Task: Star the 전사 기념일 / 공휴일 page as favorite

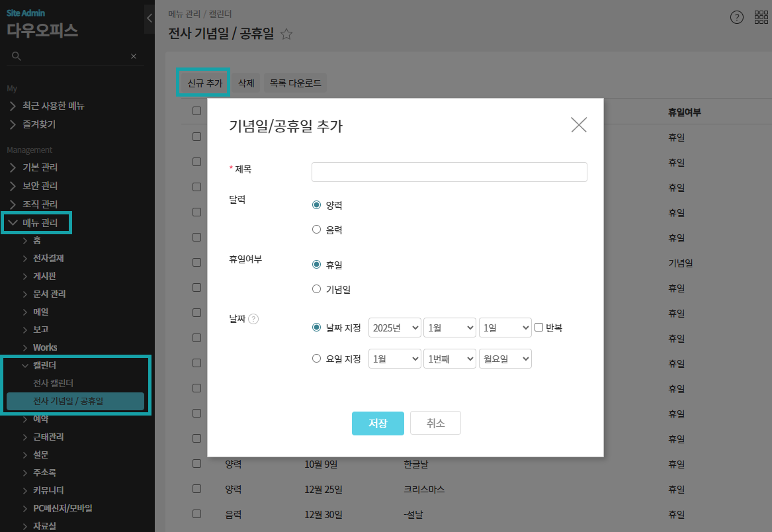Action: [x=286, y=34]
